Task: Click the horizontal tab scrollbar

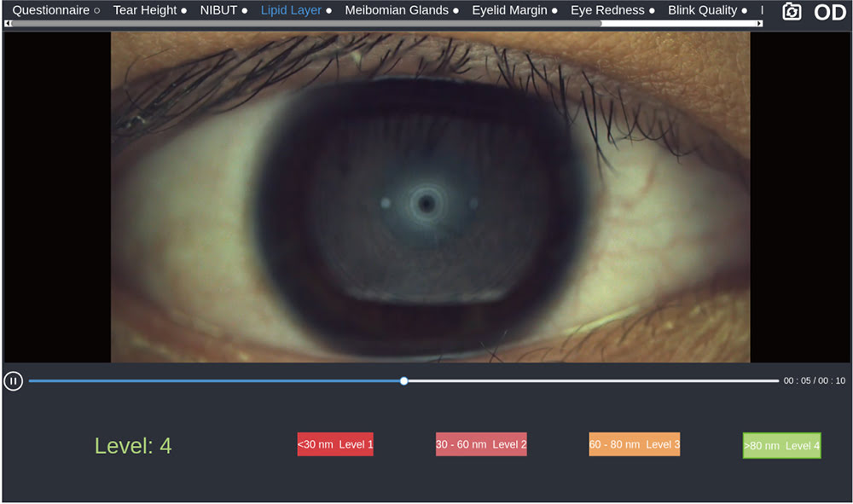Action: (x=307, y=24)
